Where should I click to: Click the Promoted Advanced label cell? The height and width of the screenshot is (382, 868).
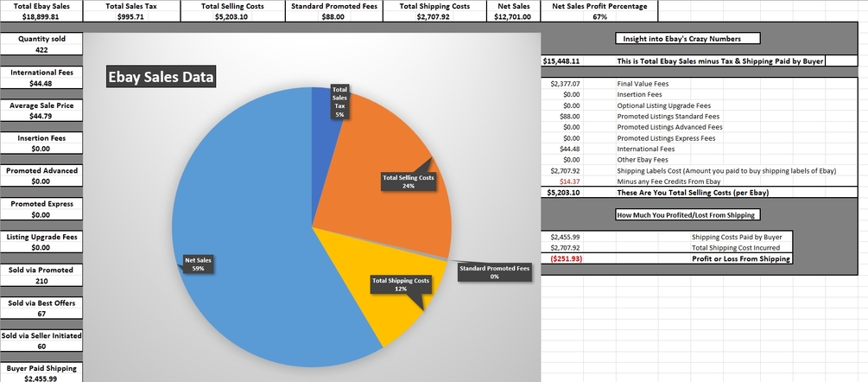(x=41, y=170)
